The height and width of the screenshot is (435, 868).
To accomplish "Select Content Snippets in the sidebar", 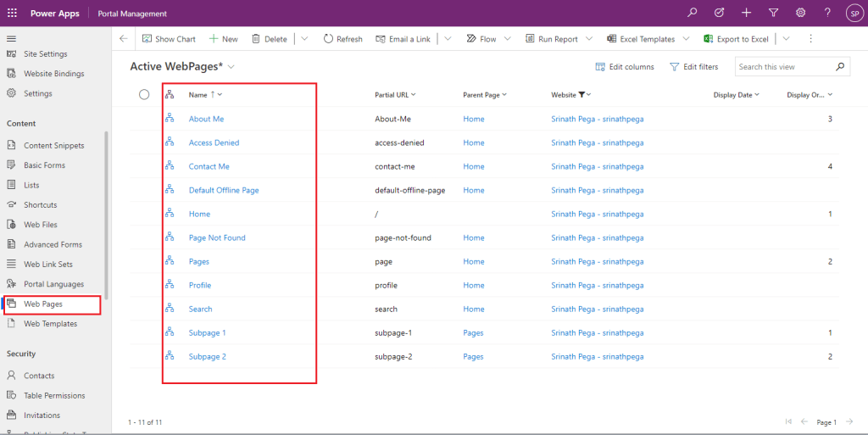I will pyautogui.click(x=53, y=146).
